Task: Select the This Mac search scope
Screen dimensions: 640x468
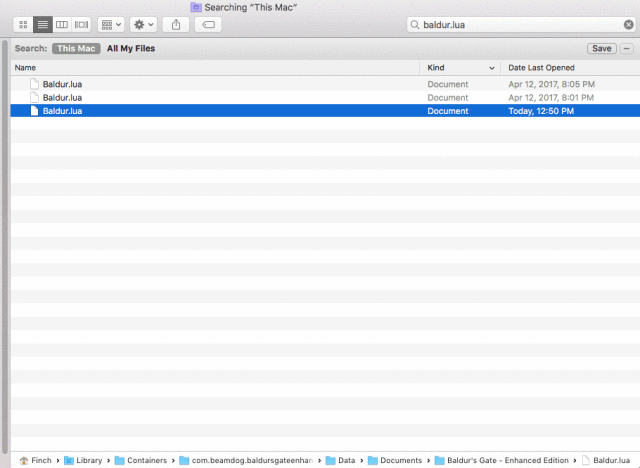Action: (76, 49)
